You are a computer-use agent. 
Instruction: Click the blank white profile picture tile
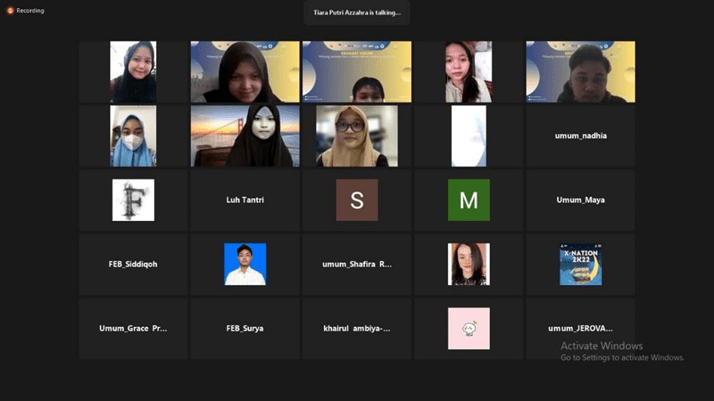point(468,136)
